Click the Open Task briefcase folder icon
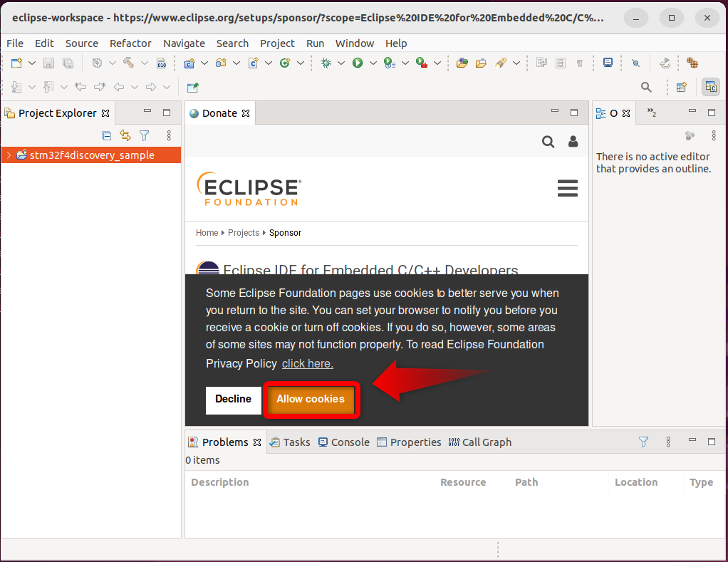The image size is (728, 562). coord(481,63)
